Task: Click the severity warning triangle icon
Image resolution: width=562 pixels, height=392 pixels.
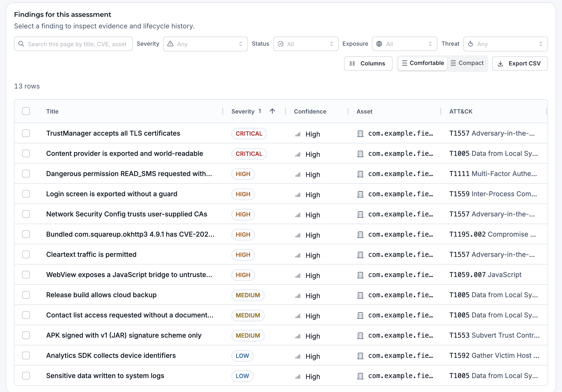Action: point(170,44)
